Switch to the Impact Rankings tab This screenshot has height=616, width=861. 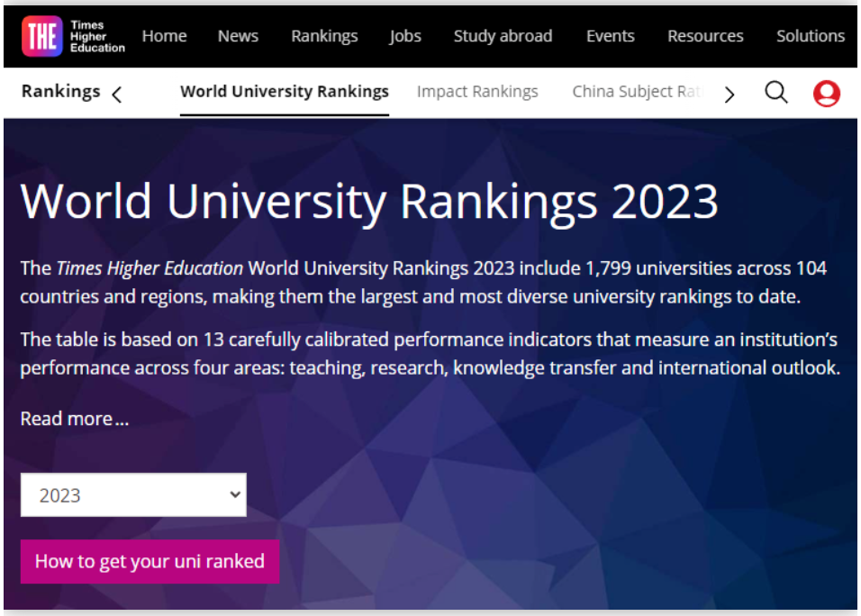coord(477,92)
